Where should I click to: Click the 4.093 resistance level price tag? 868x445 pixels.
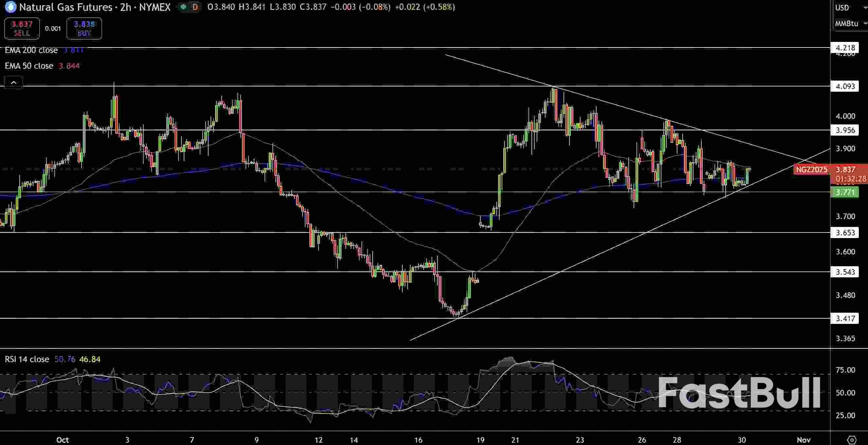(x=845, y=86)
